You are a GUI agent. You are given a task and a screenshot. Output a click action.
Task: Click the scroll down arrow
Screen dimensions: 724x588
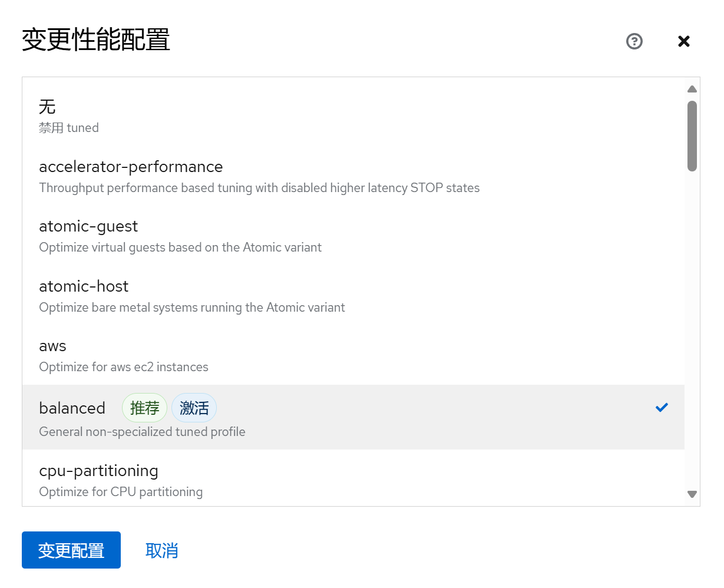click(692, 494)
